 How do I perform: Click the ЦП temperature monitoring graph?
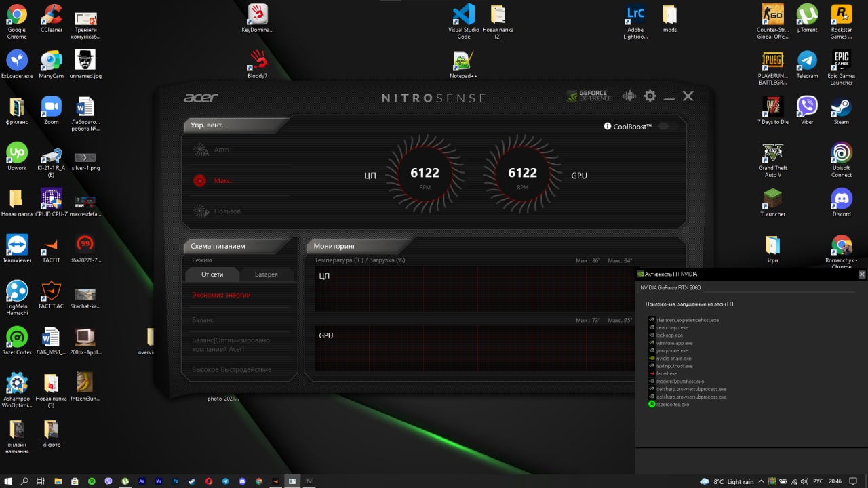[x=474, y=288]
